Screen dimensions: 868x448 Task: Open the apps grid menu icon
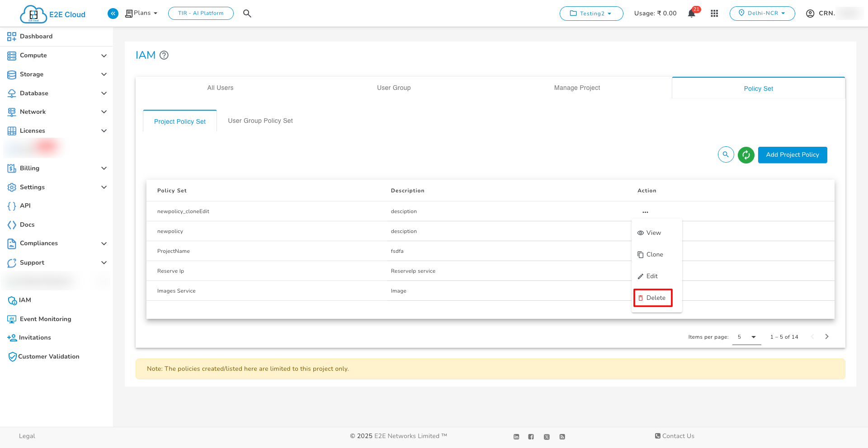pyautogui.click(x=714, y=14)
